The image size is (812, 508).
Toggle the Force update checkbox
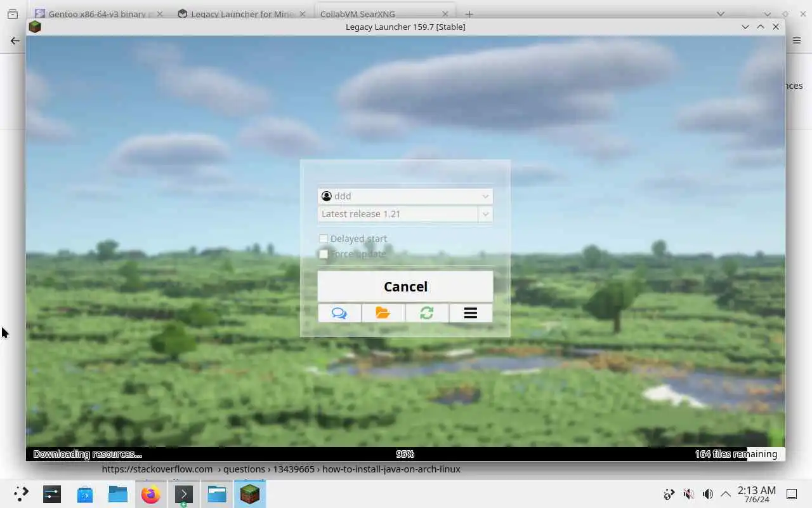[324, 254]
